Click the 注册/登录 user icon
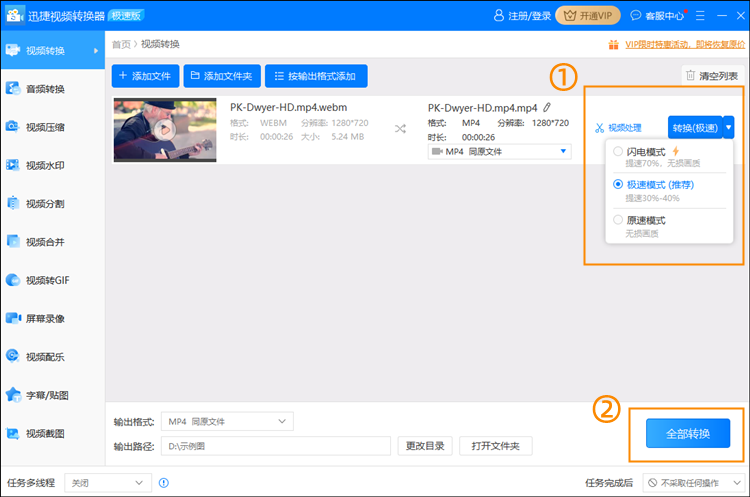This screenshot has height=497, width=750. pos(498,16)
